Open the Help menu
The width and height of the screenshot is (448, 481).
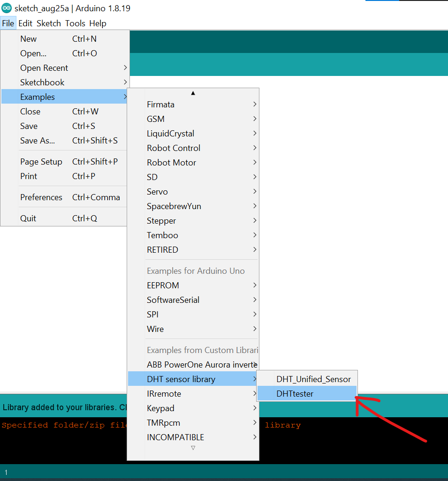point(98,23)
